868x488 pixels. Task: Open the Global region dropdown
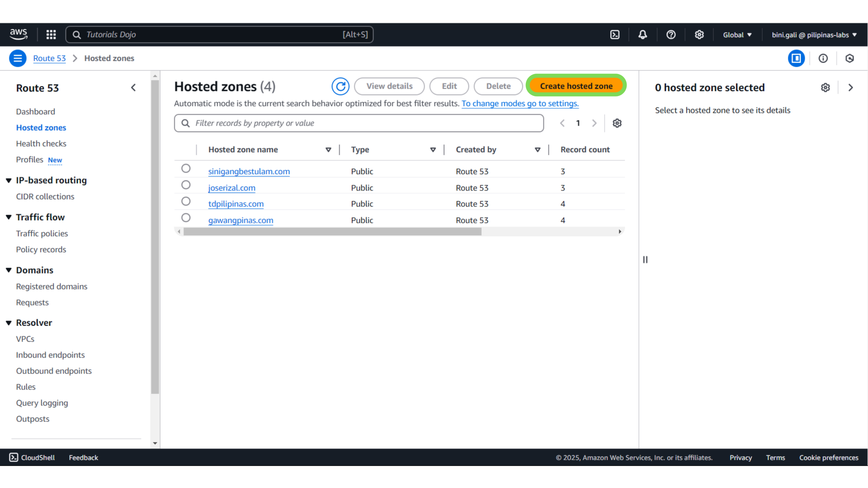point(737,35)
